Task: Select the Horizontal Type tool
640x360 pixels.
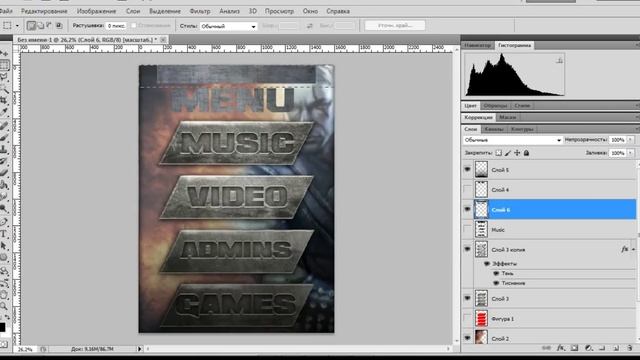Action: [4, 234]
